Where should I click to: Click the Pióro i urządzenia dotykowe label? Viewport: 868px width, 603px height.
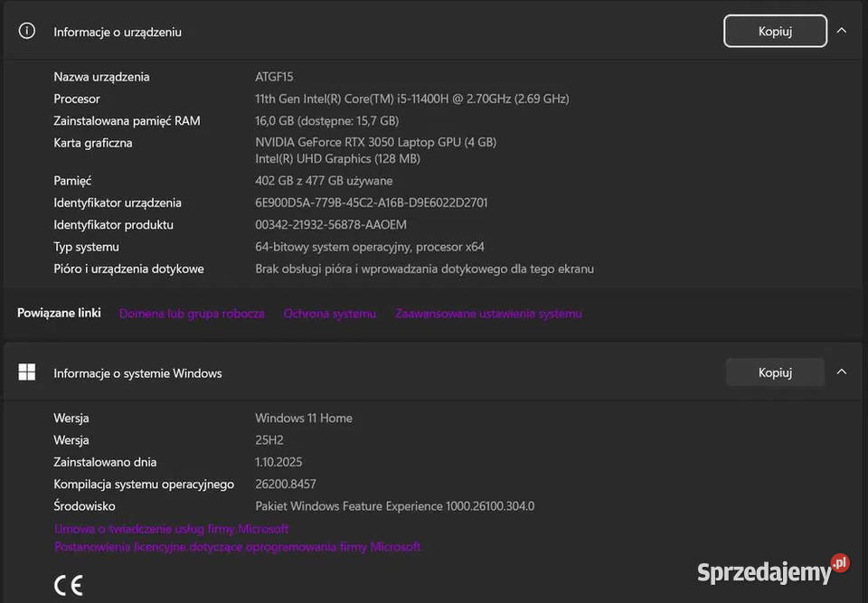128,269
